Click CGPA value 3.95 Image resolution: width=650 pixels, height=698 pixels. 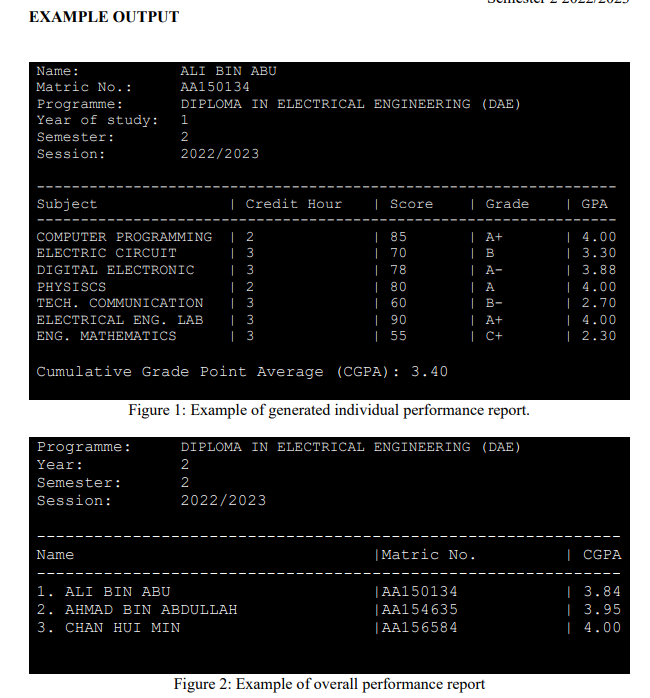[x=602, y=609]
